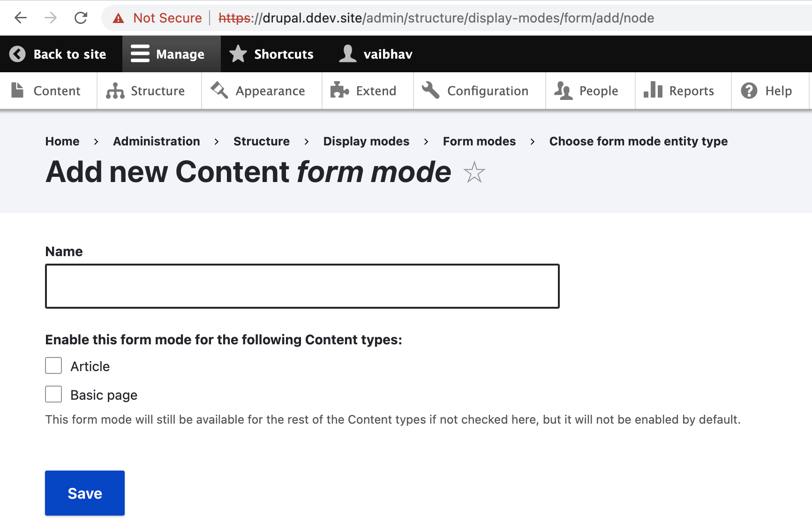The image size is (812, 532).
Task: Click the Save button
Action: click(x=84, y=493)
